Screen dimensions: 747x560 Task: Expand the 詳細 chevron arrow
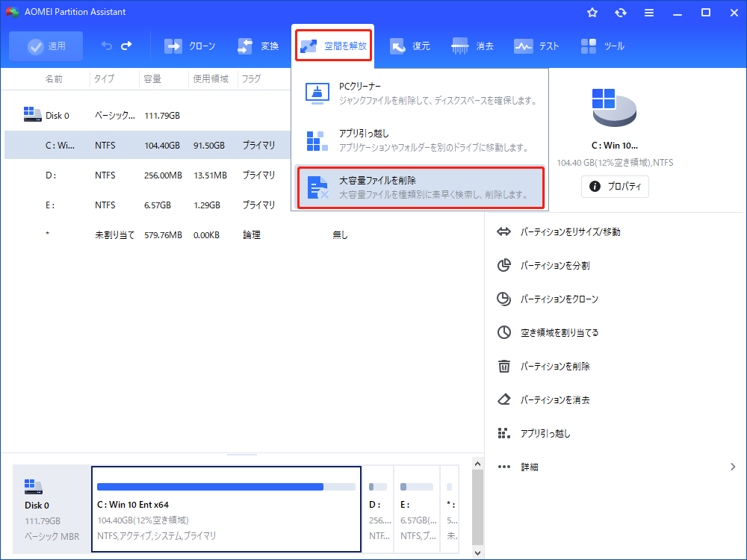pyautogui.click(x=733, y=467)
